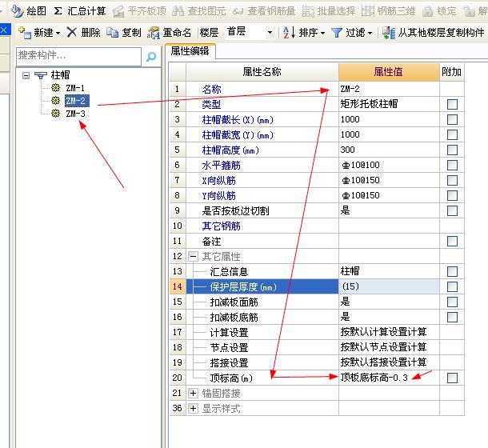Viewport: 488px width, 448px height.
Task: Click the 重命名 rename icon
Action: 154,32
